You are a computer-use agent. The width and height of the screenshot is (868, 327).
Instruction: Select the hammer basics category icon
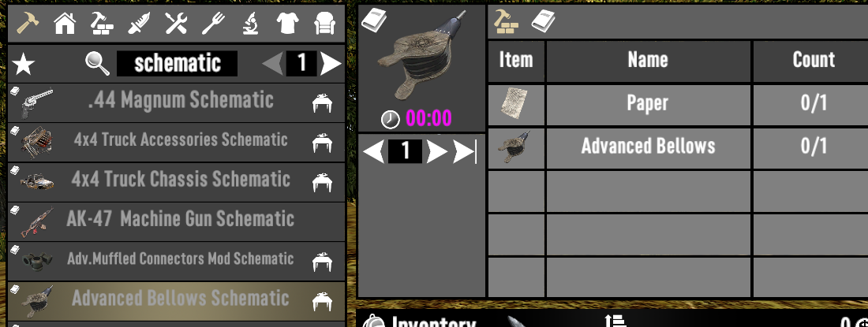pos(27,23)
